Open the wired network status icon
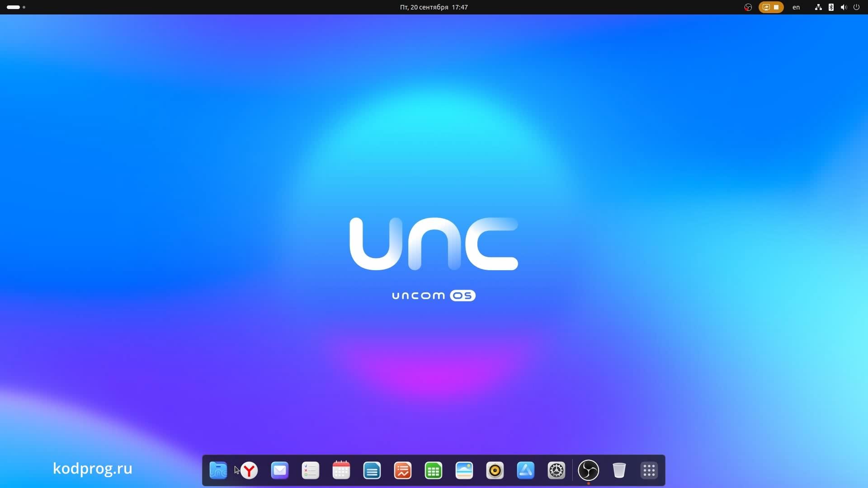 [x=818, y=7]
